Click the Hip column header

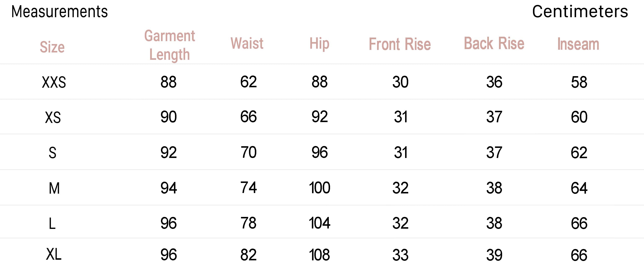tap(319, 44)
